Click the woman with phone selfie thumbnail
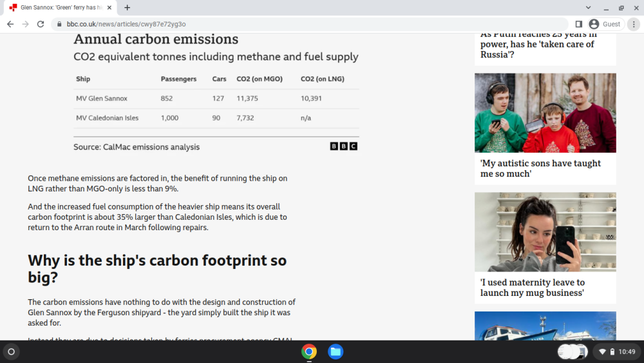 (x=545, y=232)
